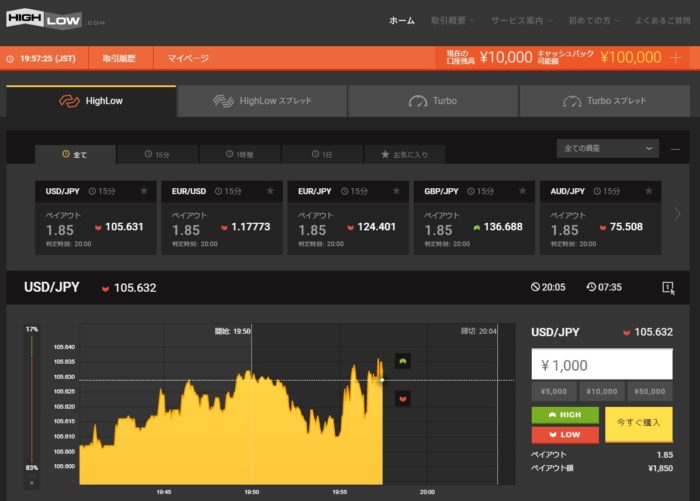Click 今すぐ購入 buy now button
The height and width of the screenshot is (501, 700).
point(638,424)
